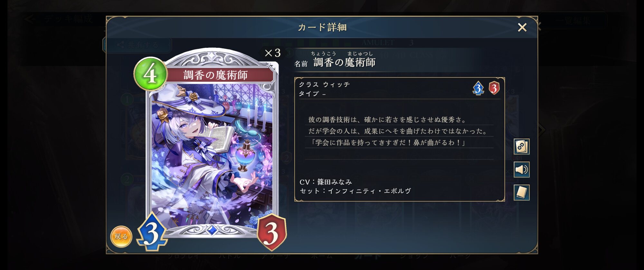Viewport: 644px width, 270px height.
Task: Click the dimmed 一覧編集 button
Action: 574,21
